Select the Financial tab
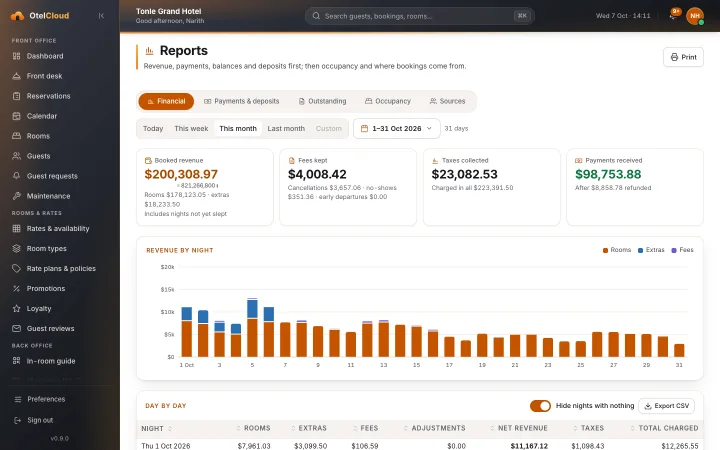720x450 pixels. tap(166, 101)
